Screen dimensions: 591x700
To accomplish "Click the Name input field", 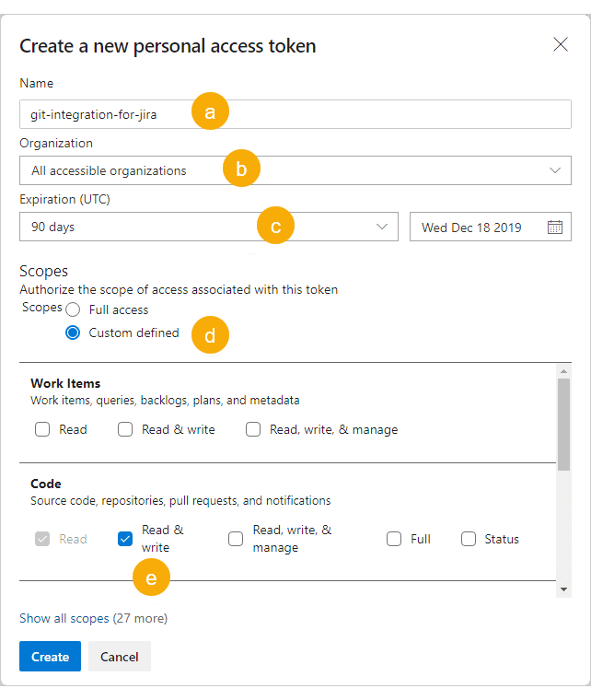I will pos(295,114).
